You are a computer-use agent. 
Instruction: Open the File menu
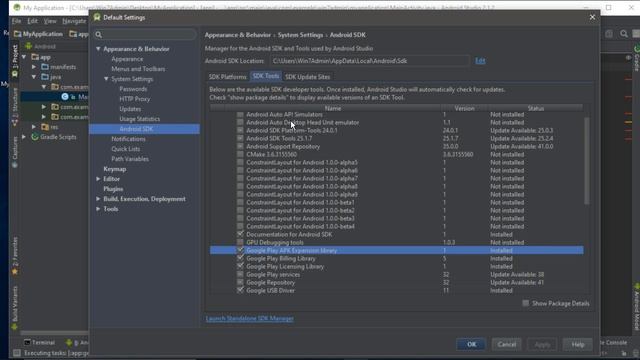point(16,21)
